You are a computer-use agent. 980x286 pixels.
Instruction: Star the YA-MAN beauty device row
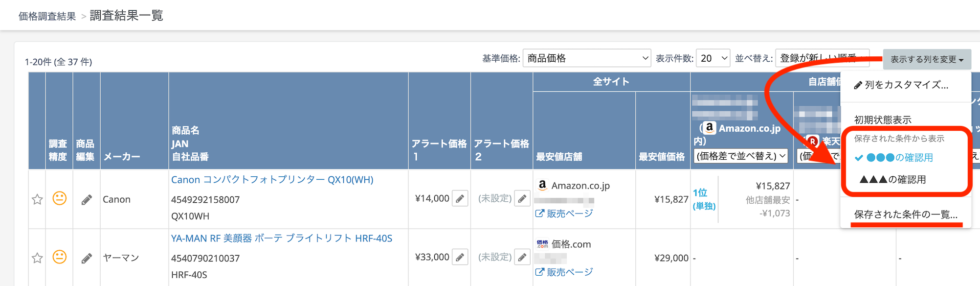pyautogui.click(x=37, y=258)
